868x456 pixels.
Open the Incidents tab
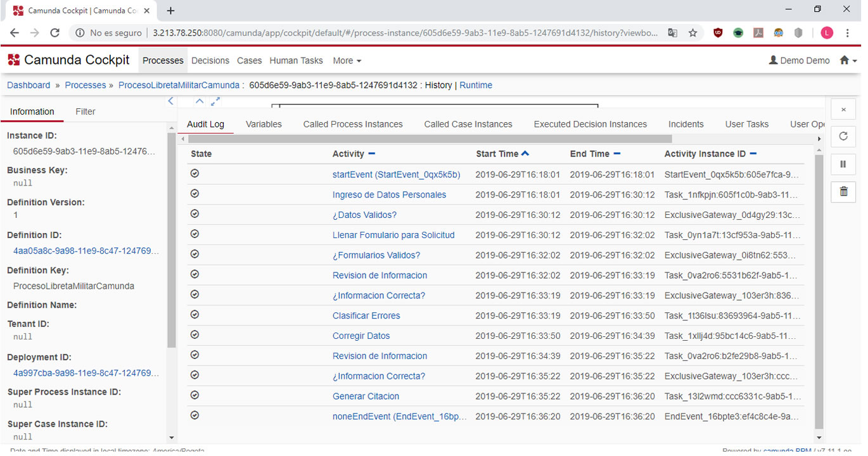pos(686,124)
